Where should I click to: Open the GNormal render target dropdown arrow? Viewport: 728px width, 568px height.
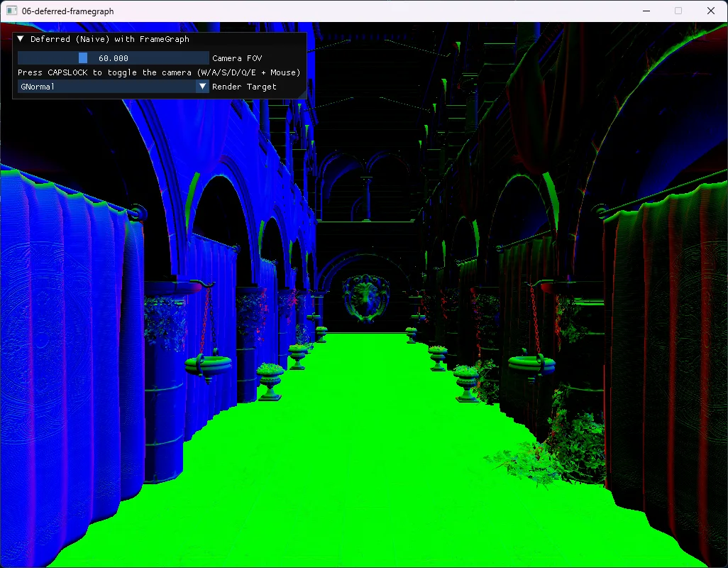pyautogui.click(x=202, y=87)
